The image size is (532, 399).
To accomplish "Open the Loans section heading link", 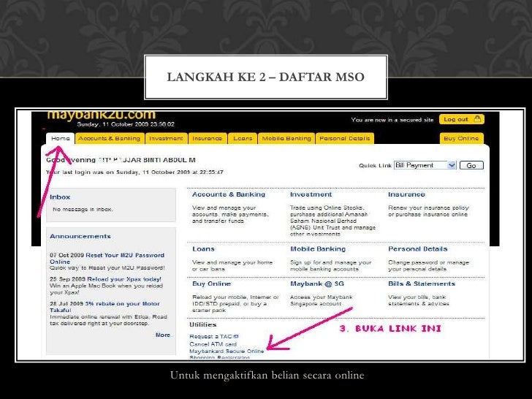I will (203, 248).
